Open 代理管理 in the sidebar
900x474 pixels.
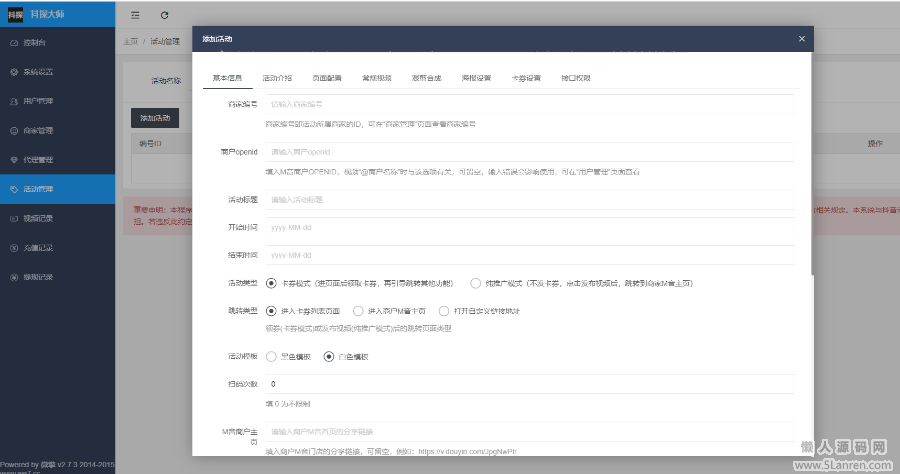click(37, 159)
